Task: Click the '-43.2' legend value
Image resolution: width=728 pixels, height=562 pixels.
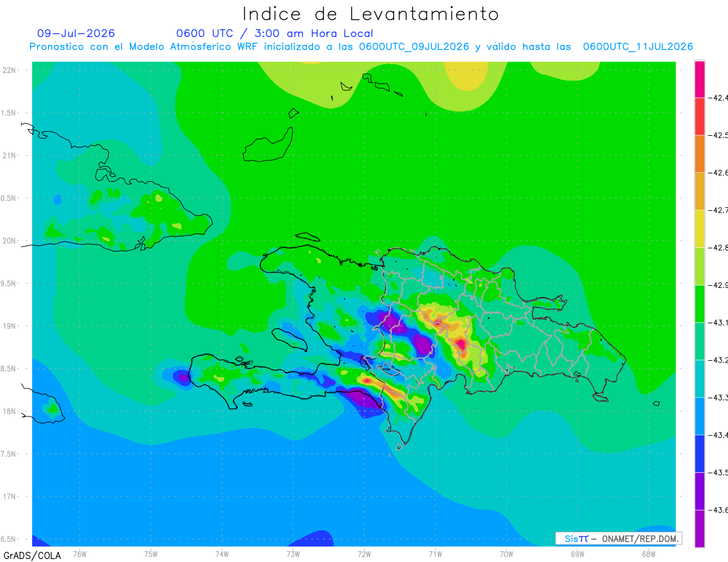Action: coord(719,360)
